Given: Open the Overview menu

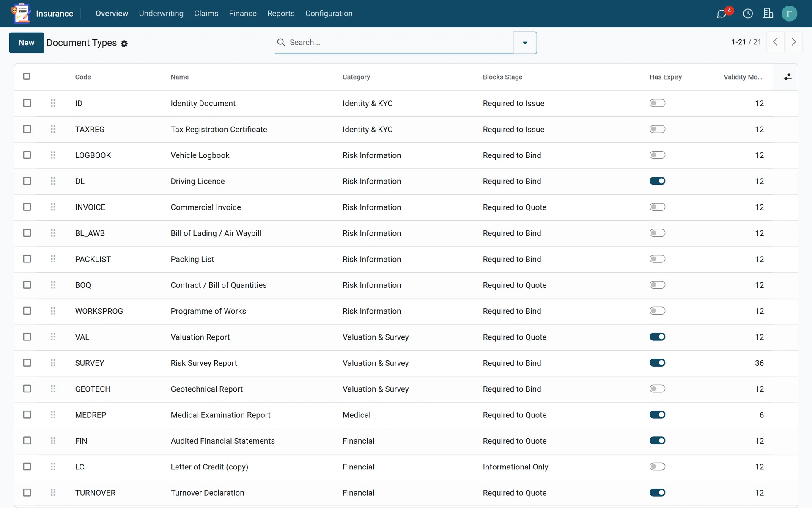Looking at the screenshot, I should pyautogui.click(x=112, y=14).
